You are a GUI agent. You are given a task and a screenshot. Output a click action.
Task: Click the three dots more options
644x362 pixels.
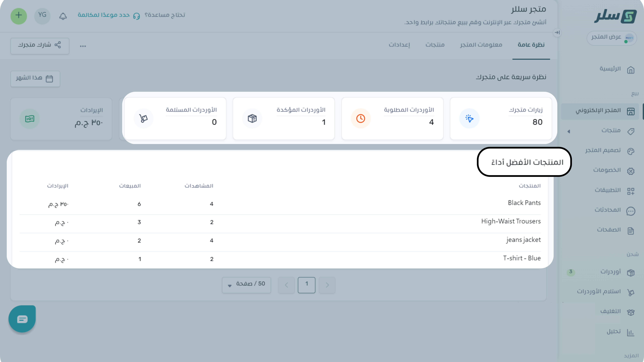coord(83,46)
